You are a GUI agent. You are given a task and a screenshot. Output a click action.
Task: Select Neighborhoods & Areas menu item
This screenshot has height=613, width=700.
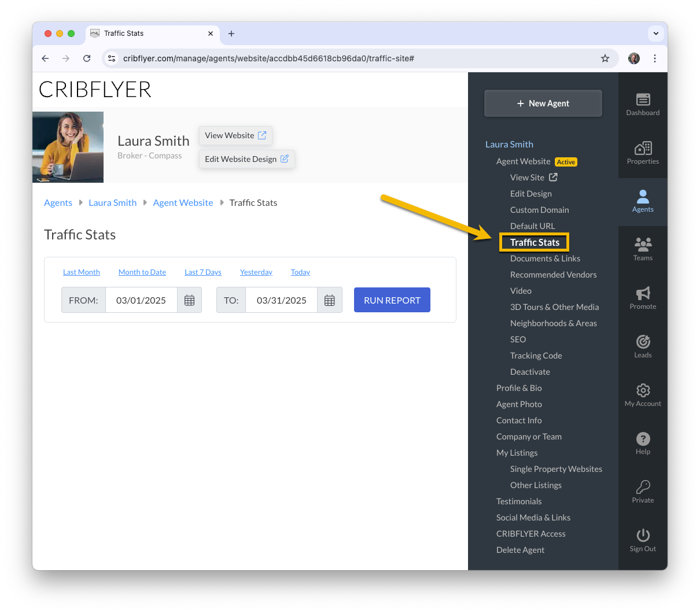coord(553,323)
